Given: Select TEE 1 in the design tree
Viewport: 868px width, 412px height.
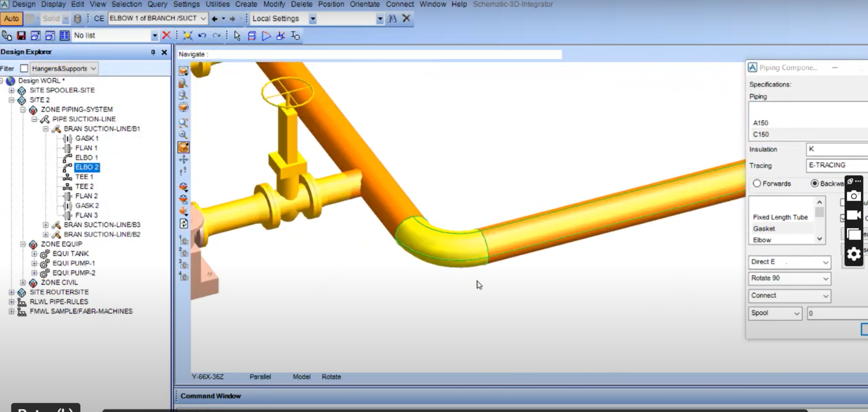Looking at the screenshot, I should 84,177.
